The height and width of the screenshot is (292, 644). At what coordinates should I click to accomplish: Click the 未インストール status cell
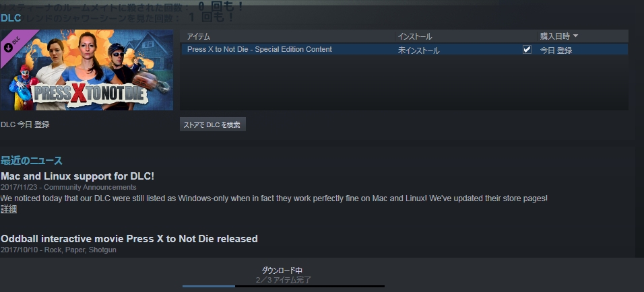pyautogui.click(x=418, y=50)
